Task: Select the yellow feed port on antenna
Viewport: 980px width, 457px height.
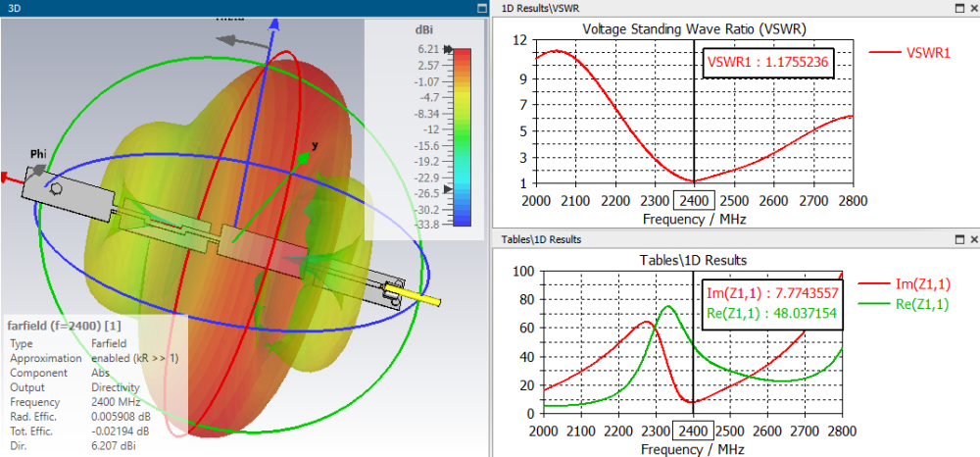Action: (x=413, y=294)
